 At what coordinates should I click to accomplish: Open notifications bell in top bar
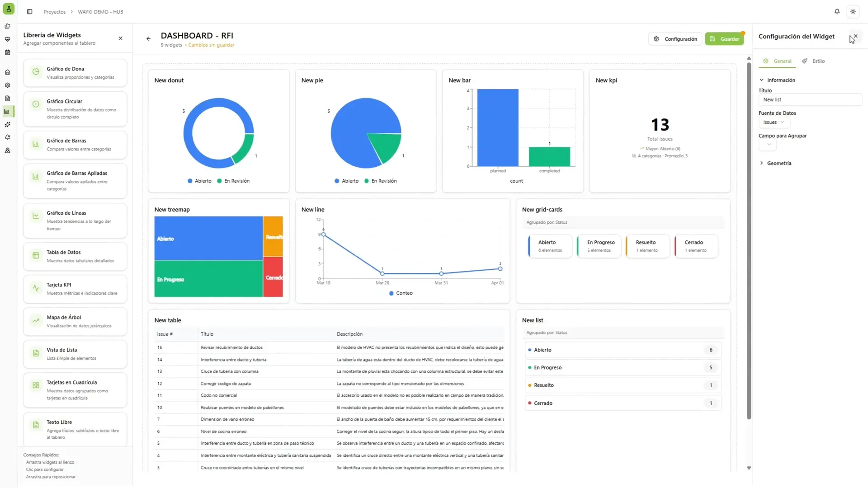point(837,12)
